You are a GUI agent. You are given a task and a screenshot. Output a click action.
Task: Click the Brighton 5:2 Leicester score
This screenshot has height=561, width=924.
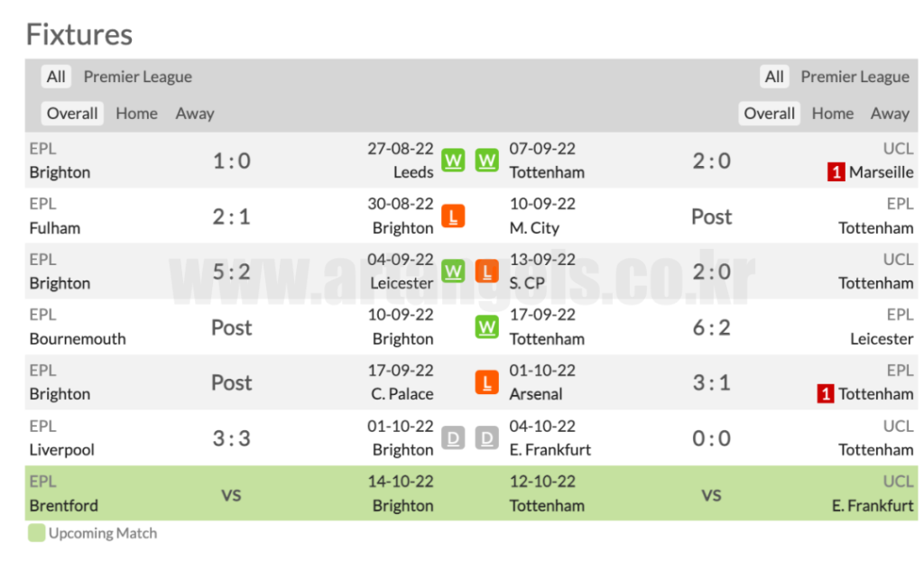[x=231, y=271]
